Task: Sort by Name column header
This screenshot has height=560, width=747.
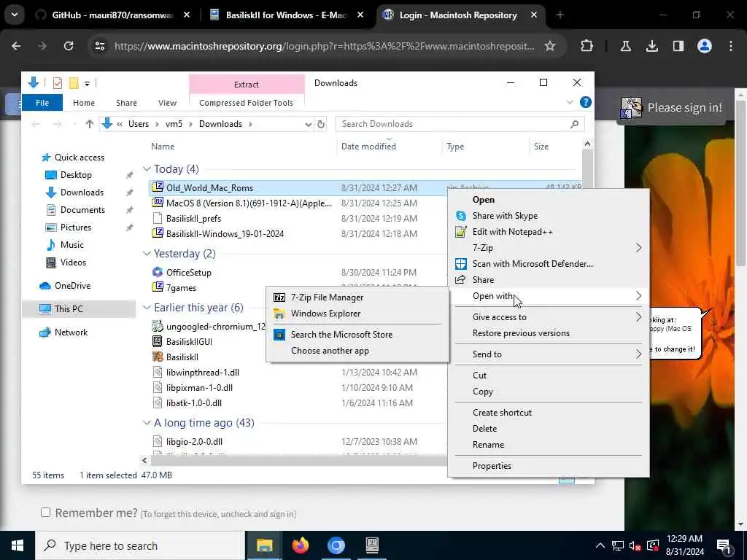Action: (x=163, y=147)
